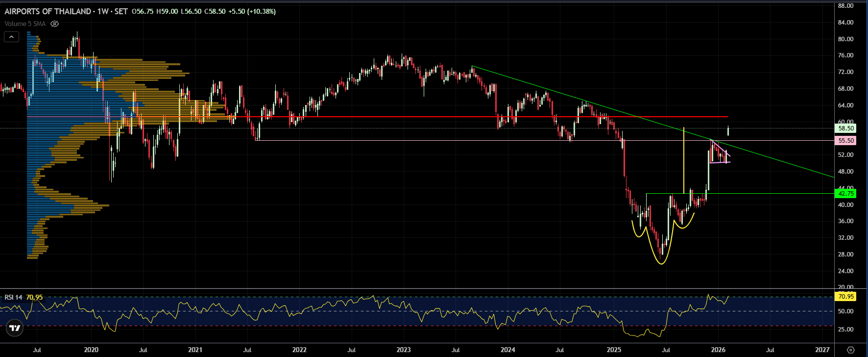Click the yellow 70.95 value beside RSI 14

[x=34, y=297]
